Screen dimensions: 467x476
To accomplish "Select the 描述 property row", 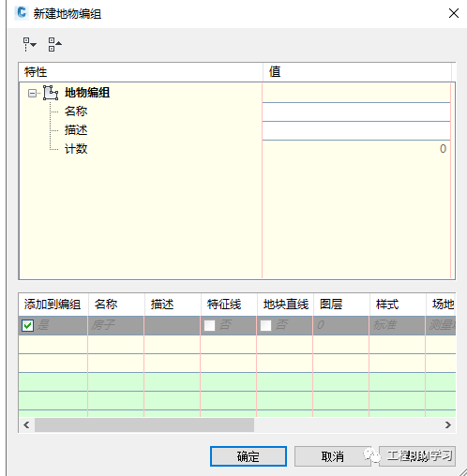I will coord(76,130).
